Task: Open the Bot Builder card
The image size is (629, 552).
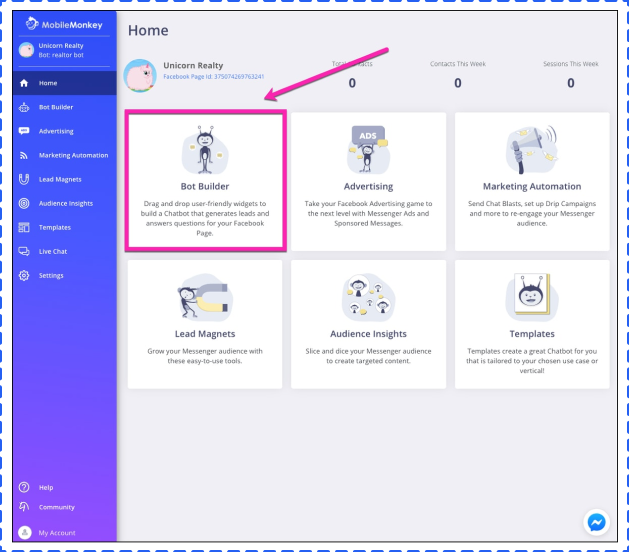Action: click(205, 181)
